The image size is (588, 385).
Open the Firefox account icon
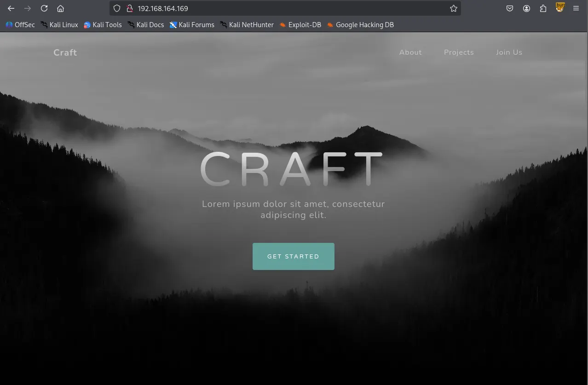tap(526, 8)
